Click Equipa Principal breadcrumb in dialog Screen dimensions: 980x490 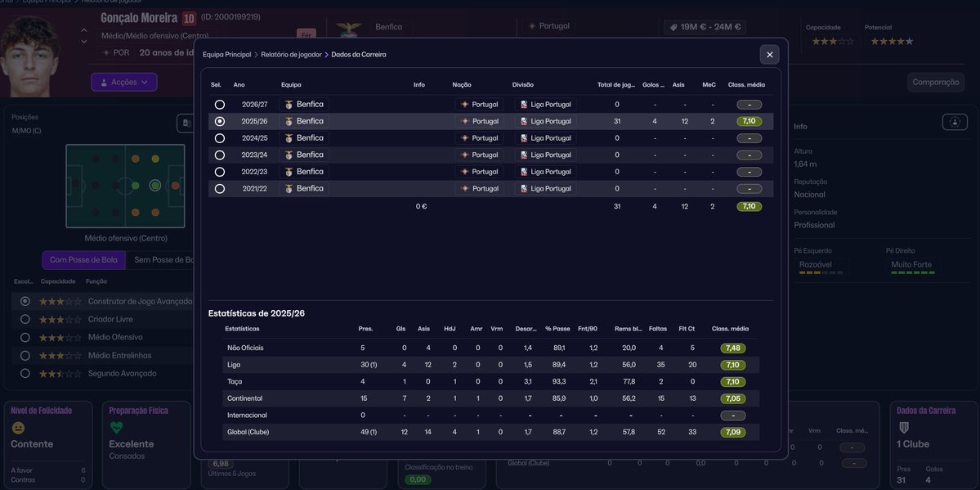tap(227, 55)
